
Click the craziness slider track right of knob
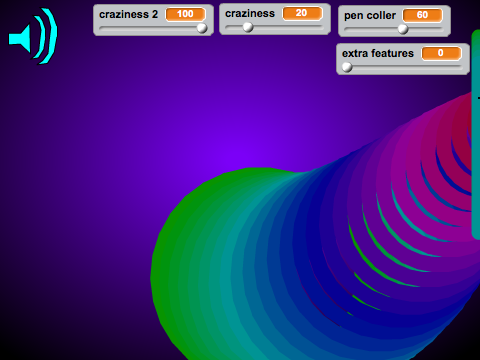(x=288, y=27)
